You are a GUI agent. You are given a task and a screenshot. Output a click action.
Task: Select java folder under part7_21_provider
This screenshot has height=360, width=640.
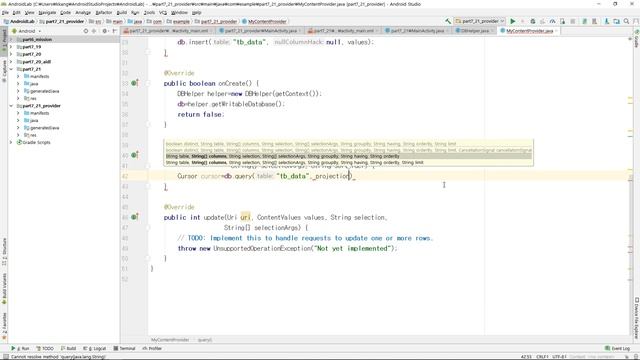[x=31, y=120]
